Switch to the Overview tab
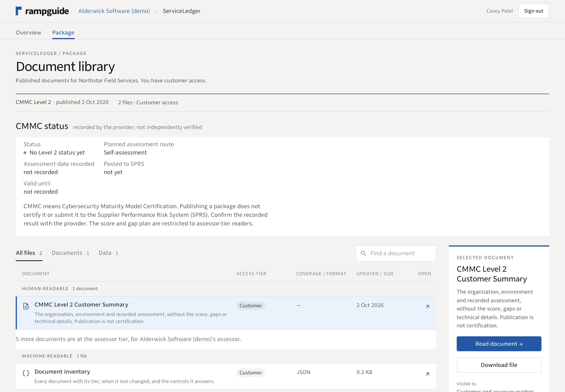Screen dimensions: 565x392 [x=28, y=32]
